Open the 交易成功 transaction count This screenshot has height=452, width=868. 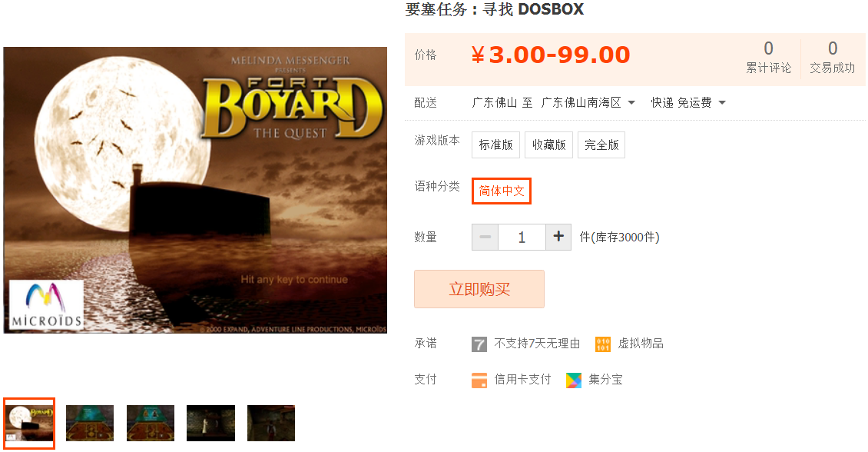[832, 58]
